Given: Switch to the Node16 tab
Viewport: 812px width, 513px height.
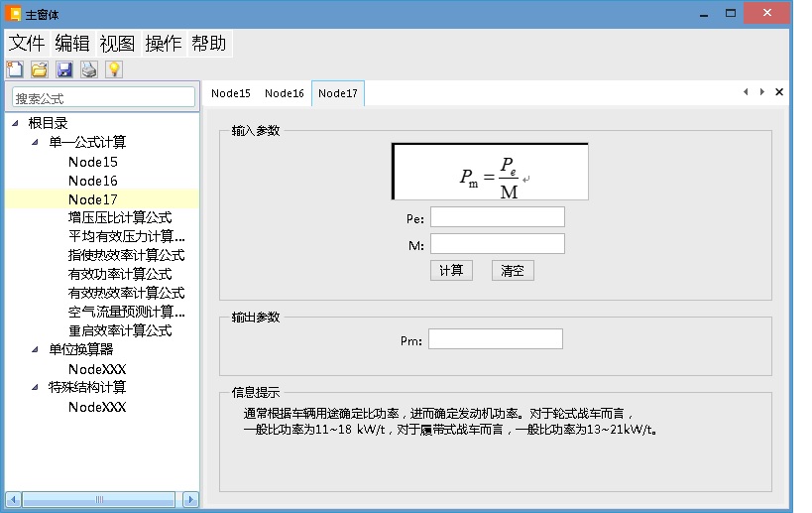Looking at the screenshot, I should [285, 93].
